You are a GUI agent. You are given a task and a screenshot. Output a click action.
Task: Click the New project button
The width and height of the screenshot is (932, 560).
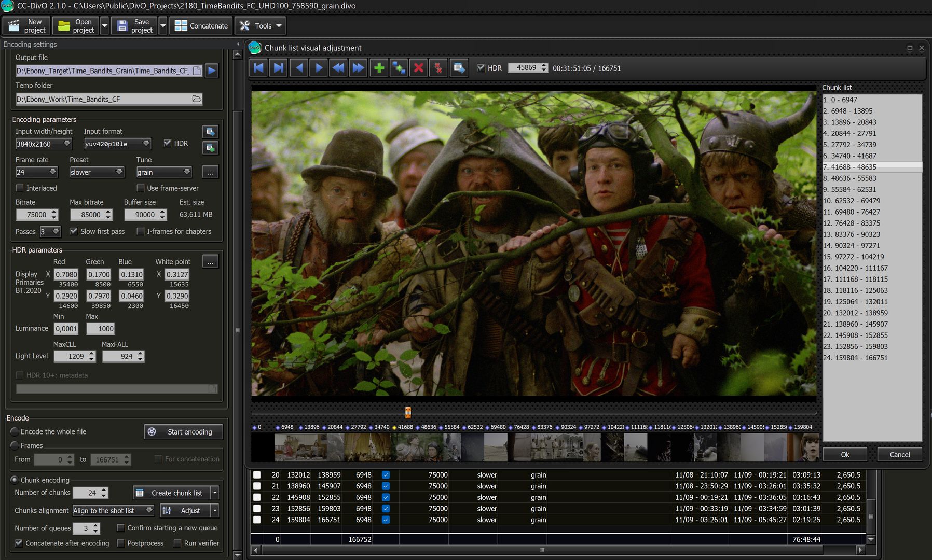(x=27, y=25)
